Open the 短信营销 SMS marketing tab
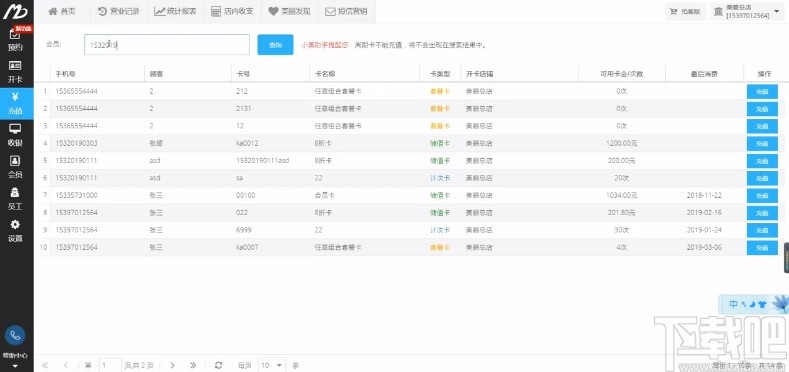This screenshot has width=789, height=372. (x=347, y=12)
